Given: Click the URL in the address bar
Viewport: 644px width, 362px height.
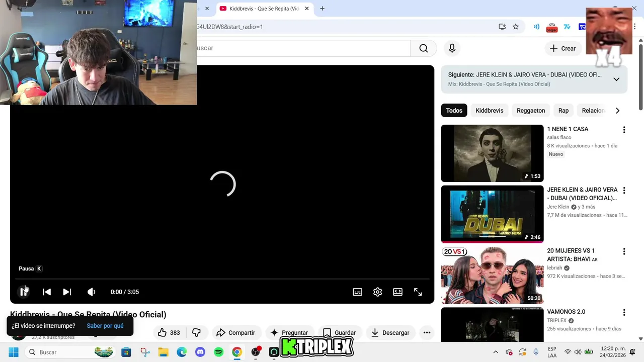Looking at the screenshot, I should coord(230,27).
